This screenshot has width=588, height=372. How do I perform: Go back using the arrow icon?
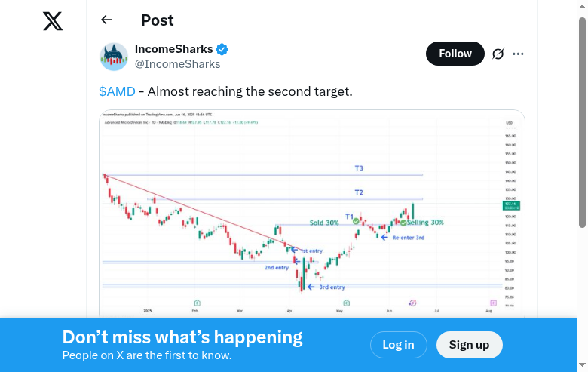tap(106, 20)
